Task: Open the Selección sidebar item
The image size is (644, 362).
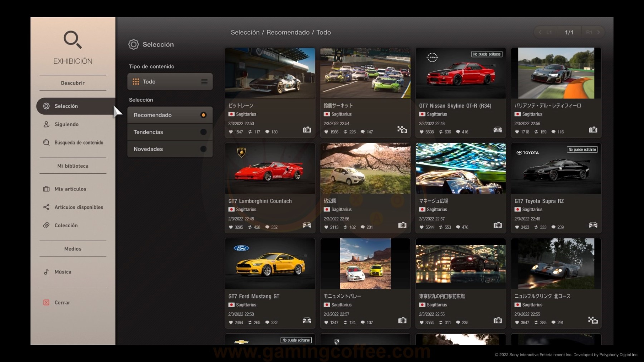Action: 75,106
